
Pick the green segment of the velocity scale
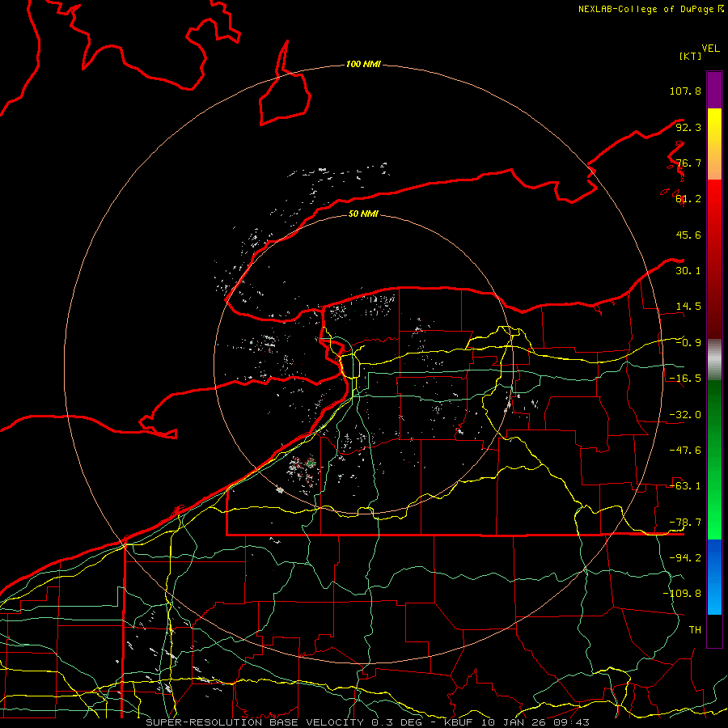[714, 459]
